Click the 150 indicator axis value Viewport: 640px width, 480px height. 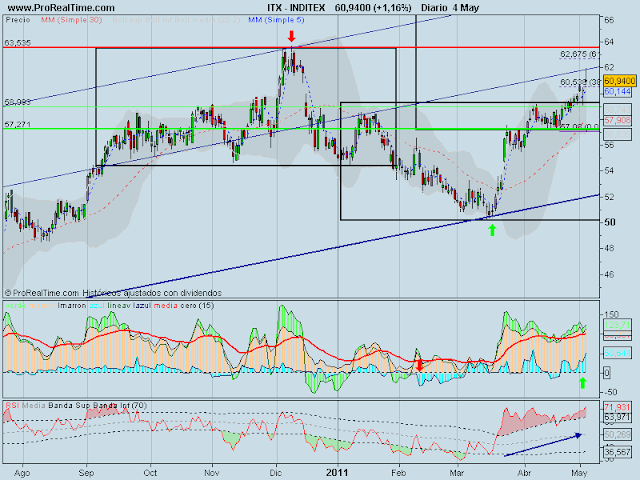[x=612, y=314]
